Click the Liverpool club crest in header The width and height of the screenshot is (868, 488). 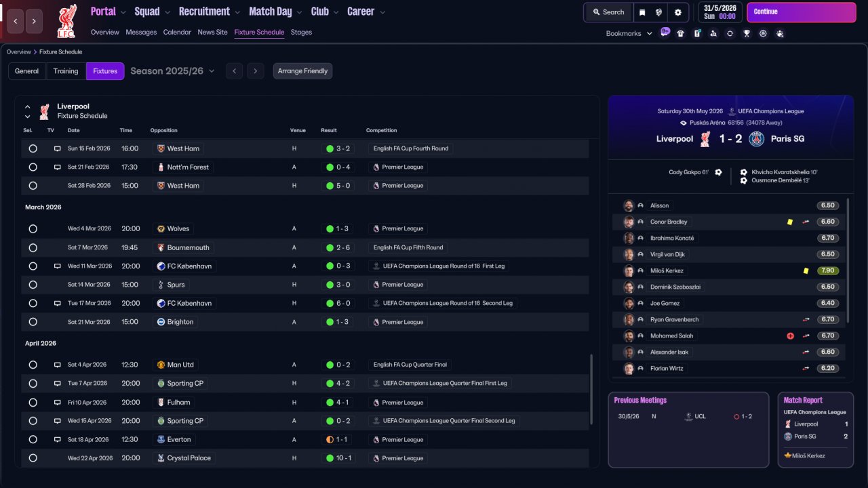66,21
